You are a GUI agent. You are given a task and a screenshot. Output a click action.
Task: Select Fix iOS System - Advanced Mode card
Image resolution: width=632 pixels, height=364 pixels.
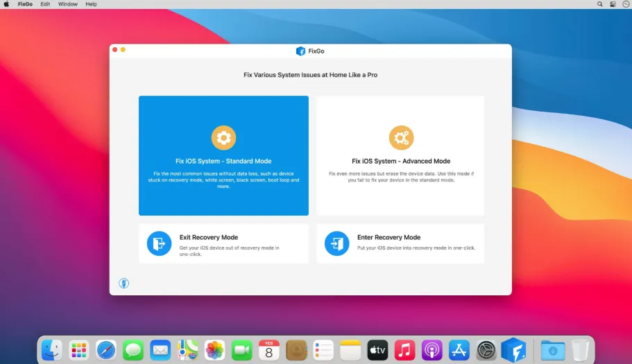(x=401, y=155)
